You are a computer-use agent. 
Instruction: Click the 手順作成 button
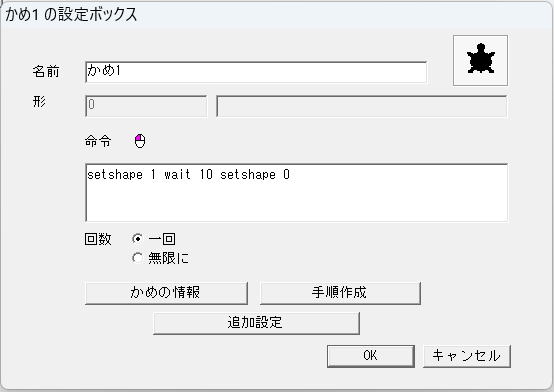tap(340, 293)
